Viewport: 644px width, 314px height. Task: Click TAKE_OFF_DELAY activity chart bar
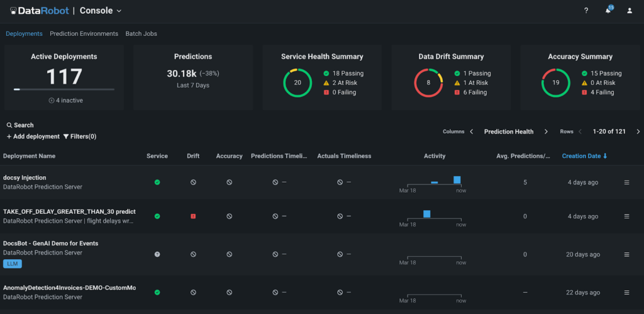(x=427, y=214)
